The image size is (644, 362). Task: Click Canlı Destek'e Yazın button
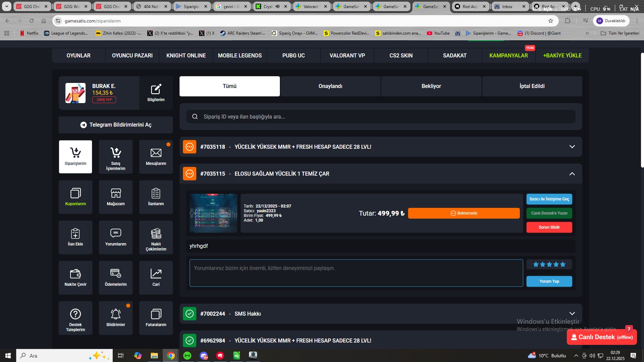(549, 213)
